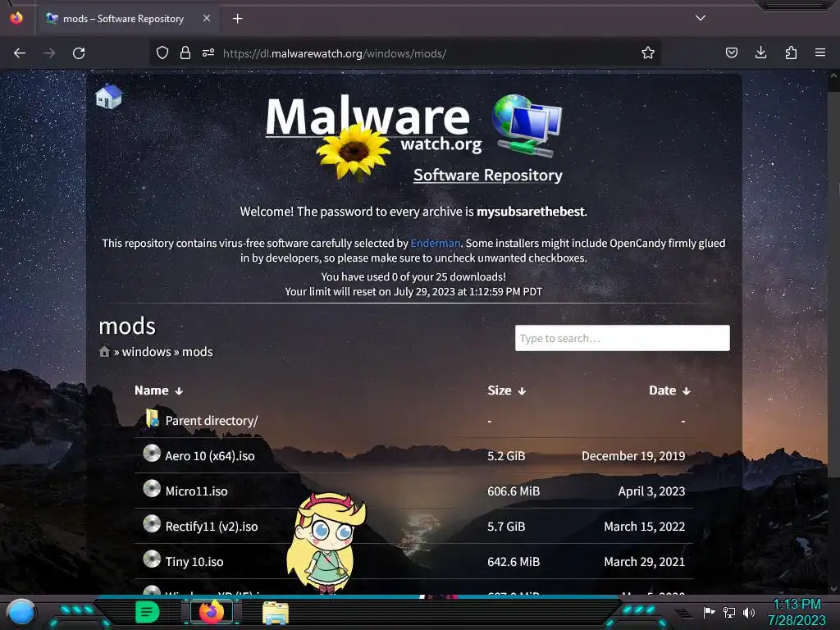840x630 pixels.
Task: Click the disc icon beside Rectify11
Action: coord(152,524)
